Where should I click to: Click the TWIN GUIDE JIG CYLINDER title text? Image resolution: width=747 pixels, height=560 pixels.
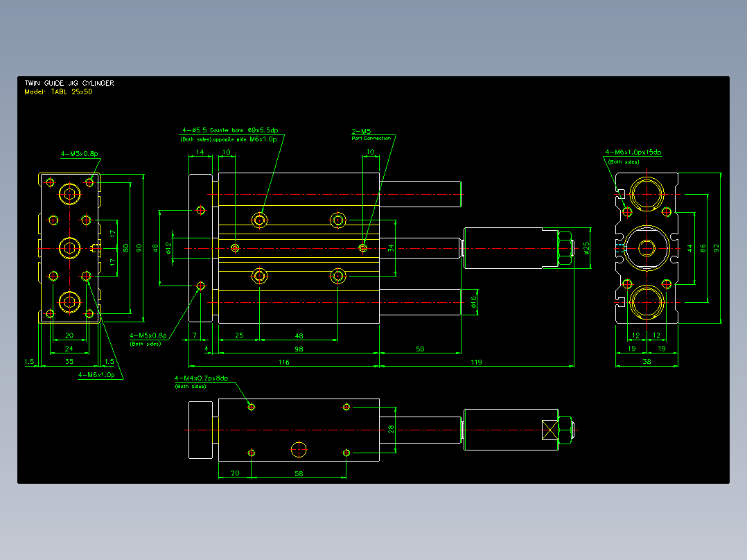pyautogui.click(x=69, y=83)
